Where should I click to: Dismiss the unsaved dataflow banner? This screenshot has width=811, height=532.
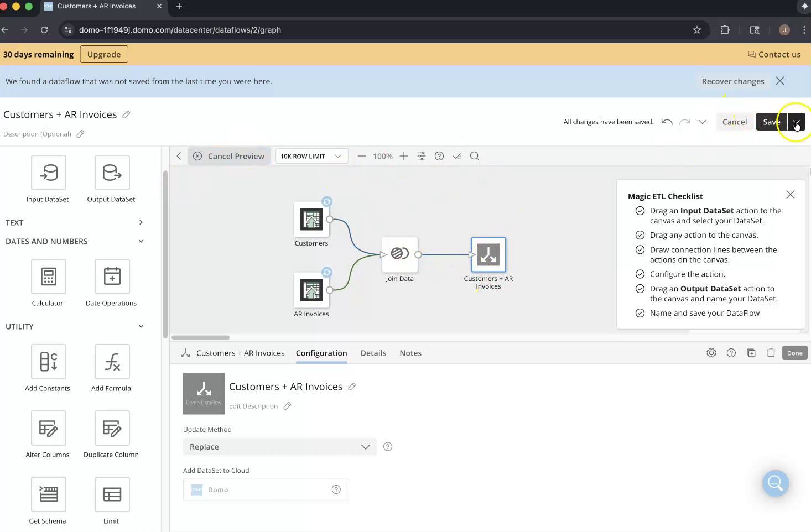coord(780,81)
